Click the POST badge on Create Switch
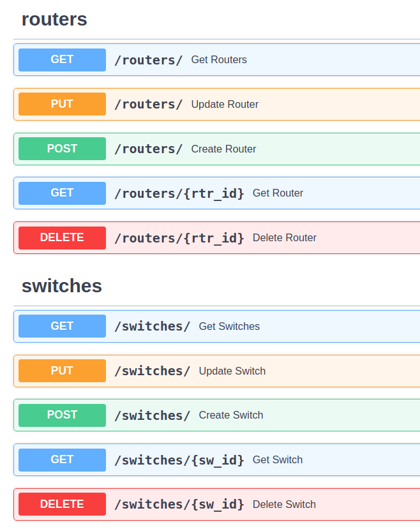 (61, 415)
